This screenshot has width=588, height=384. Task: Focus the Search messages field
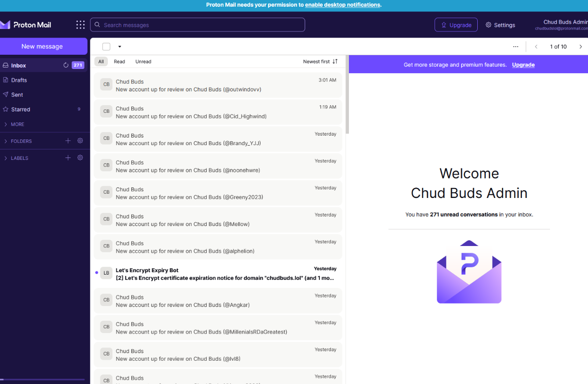(x=197, y=25)
